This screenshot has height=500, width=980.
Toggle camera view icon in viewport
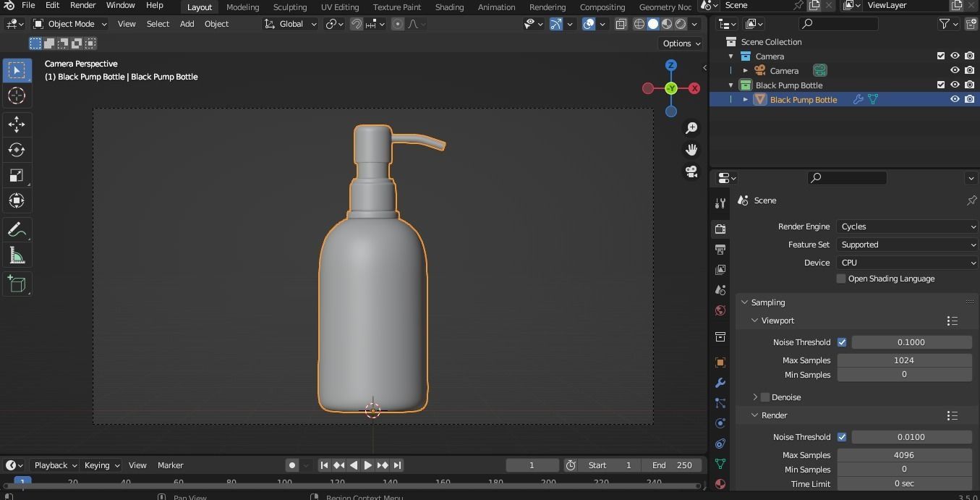pyautogui.click(x=691, y=171)
